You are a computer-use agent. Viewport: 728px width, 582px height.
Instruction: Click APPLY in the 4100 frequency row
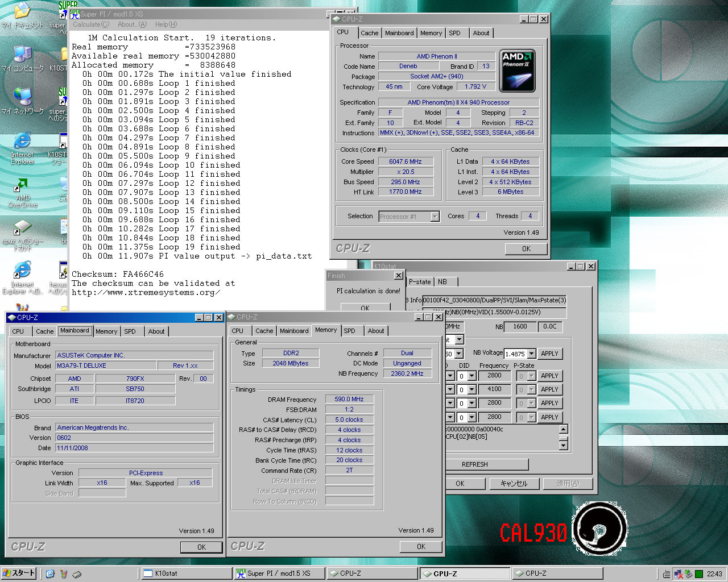549,389
